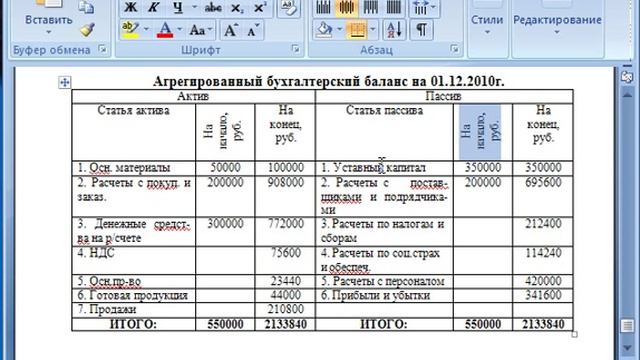This screenshot has height=360, width=640.
Task: Toggle italic (К) formatting
Action: click(154, 7)
